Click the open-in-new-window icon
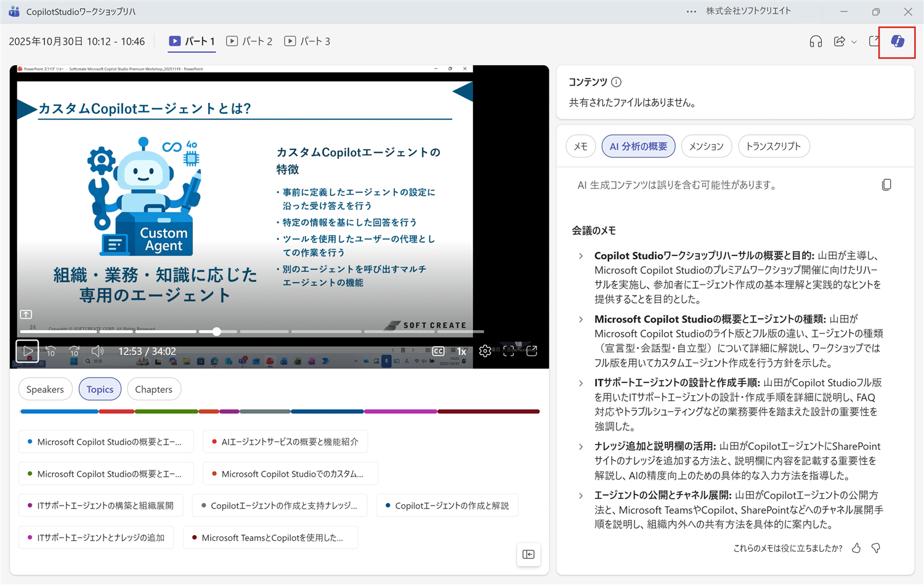This screenshot has height=585, width=924. (x=873, y=41)
